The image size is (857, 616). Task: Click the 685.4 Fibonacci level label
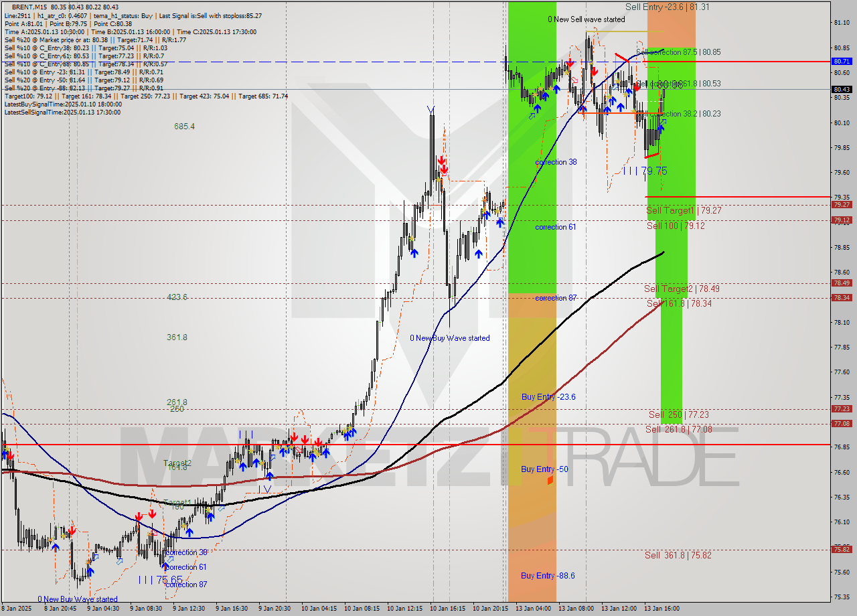pos(184,126)
